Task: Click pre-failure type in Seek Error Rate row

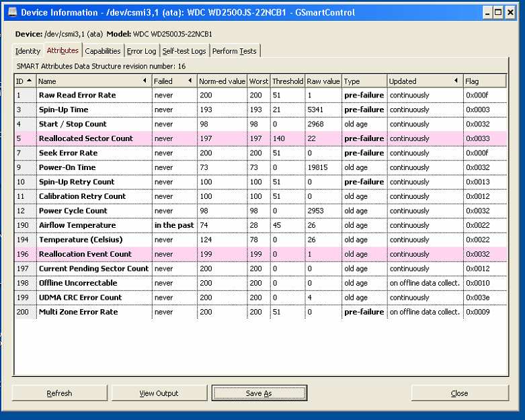Action: [x=364, y=153]
